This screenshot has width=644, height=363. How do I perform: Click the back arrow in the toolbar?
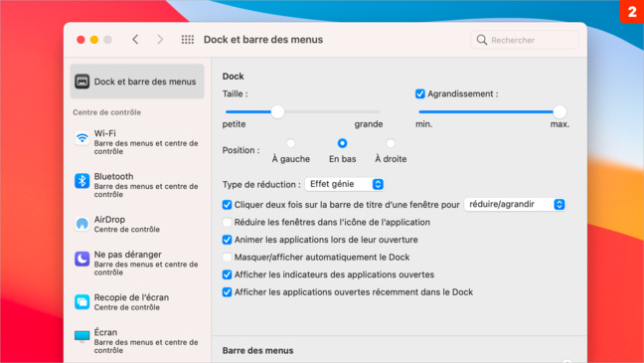(135, 40)
